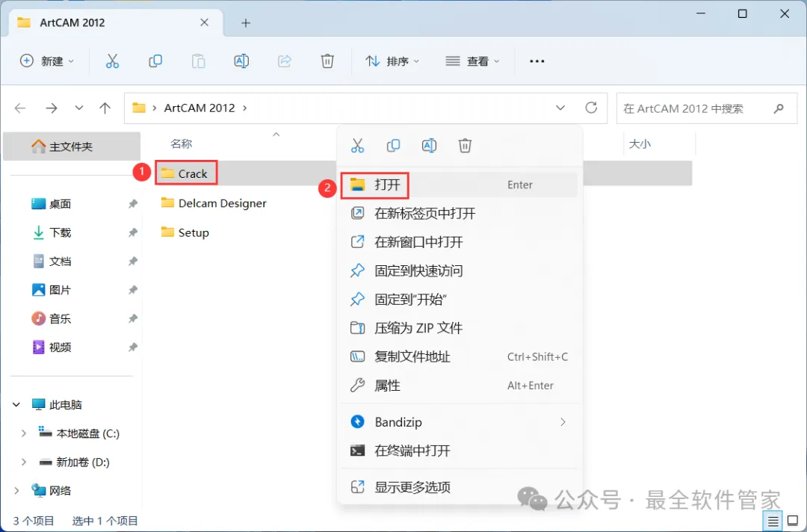The width and height of the screenshot is (807, 532).
Task: Select the Delcam Designer folder
Action: pos(222,203)
